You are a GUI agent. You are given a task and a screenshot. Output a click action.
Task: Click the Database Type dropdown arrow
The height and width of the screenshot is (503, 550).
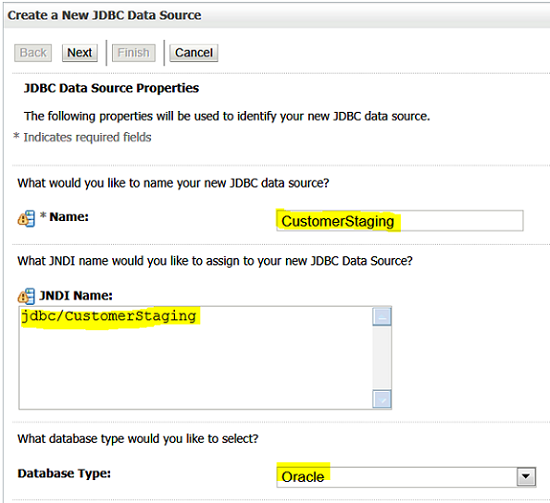526,477
